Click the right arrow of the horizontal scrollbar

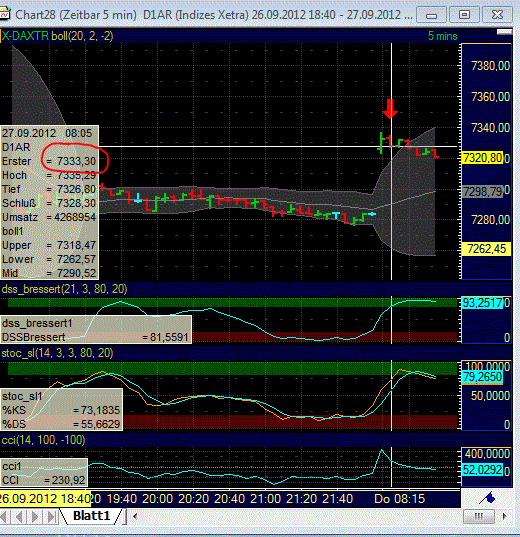coord(504,516)
